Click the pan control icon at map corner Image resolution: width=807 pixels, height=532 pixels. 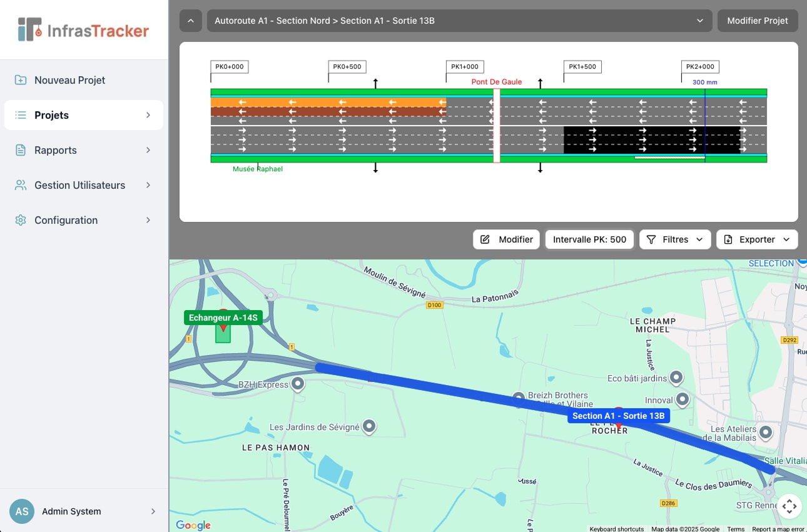[789, 506]
